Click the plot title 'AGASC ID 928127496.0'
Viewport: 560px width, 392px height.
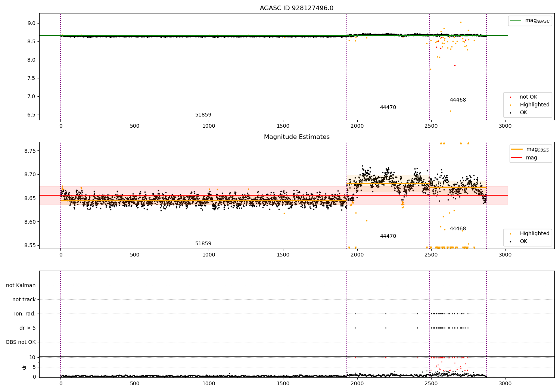tap(296, 8)
